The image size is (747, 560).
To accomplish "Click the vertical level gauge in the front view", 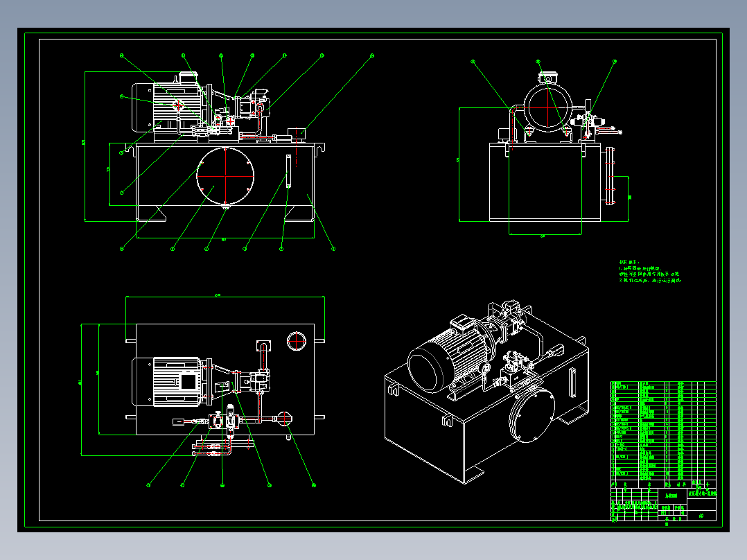I will (x=288, y=171).
